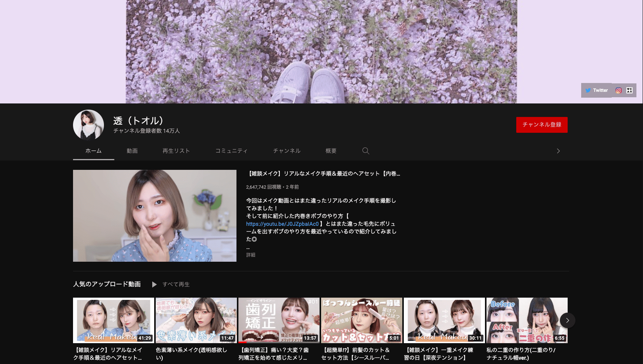
Task: Show next popular videos with arrow
Action: (567, 320)
